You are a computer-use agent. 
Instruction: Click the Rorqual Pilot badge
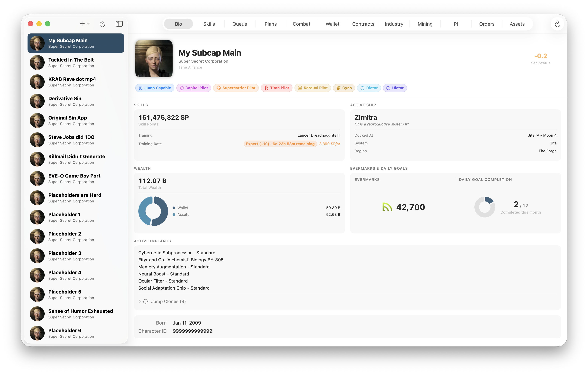313,88
